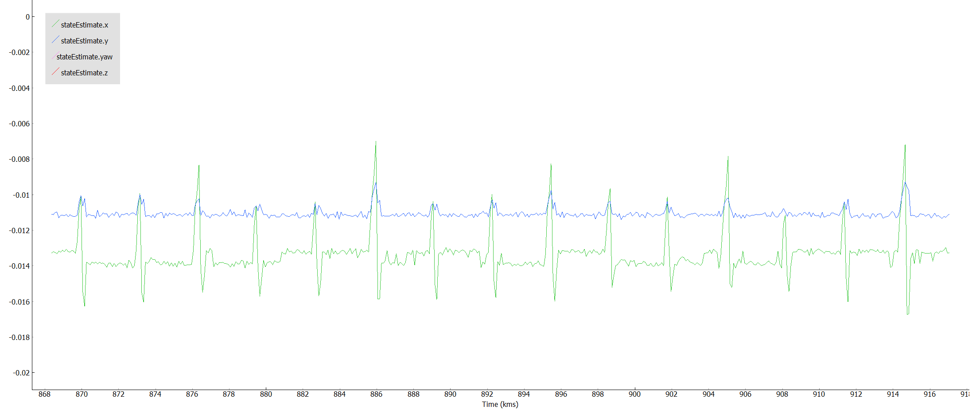Click the lowest green dip near time 915
Viewport: 980px width, 410px height.
pos(907,314)
